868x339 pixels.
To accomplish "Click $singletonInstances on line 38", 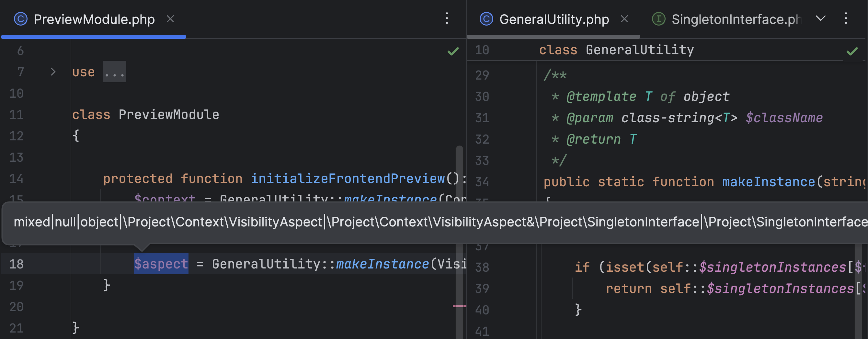I will tap(772, 267).
